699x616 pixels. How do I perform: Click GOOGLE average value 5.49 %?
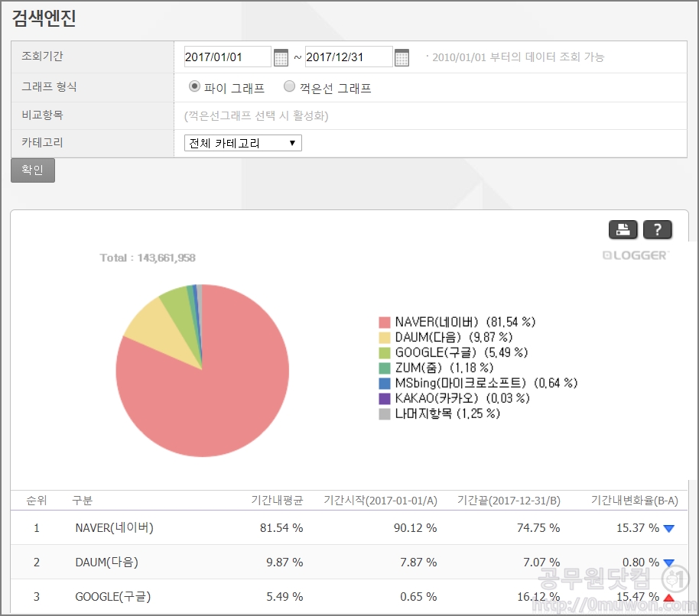284,597
